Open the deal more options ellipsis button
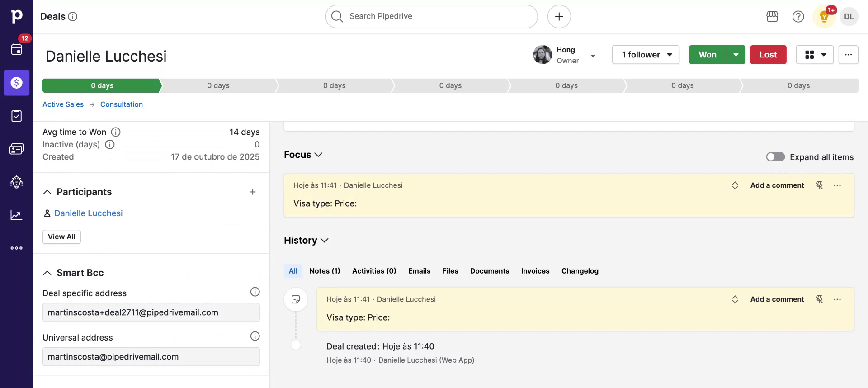This screenshot has width=868, height=388. tap(848, 55)
